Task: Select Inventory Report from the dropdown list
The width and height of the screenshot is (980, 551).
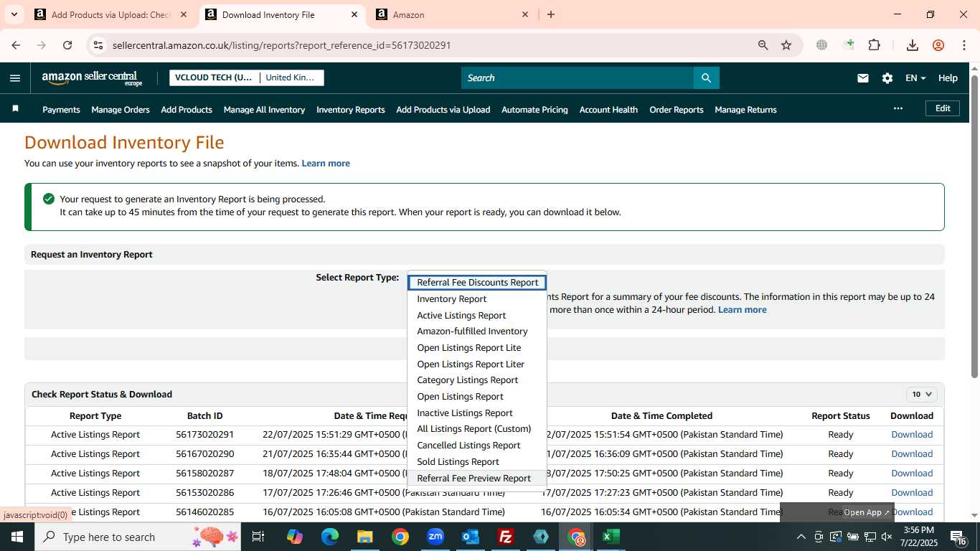Action: (477, 299)
